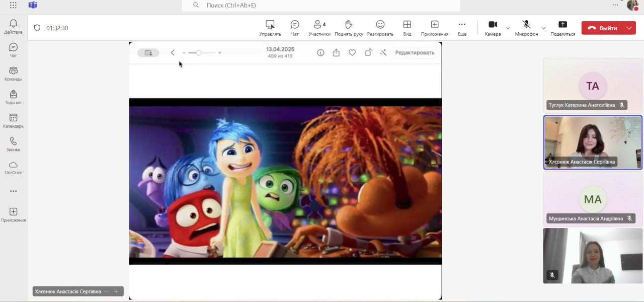Expand the camera options dropdown arrow
Viewport: 644px width, 302px height.
(x=508, y=28)
